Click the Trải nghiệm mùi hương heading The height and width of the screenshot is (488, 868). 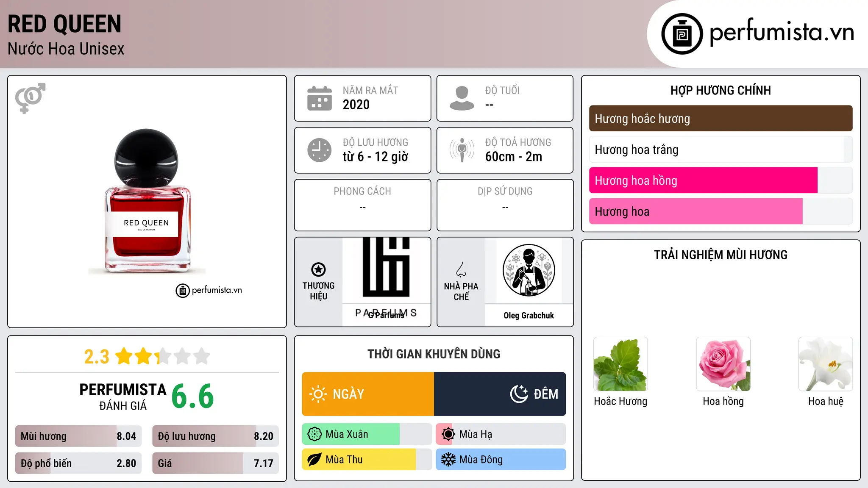tap(721, 255)
